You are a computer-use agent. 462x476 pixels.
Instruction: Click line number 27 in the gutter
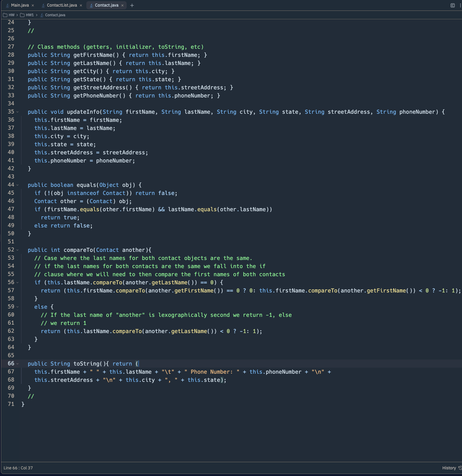(11, 47)
